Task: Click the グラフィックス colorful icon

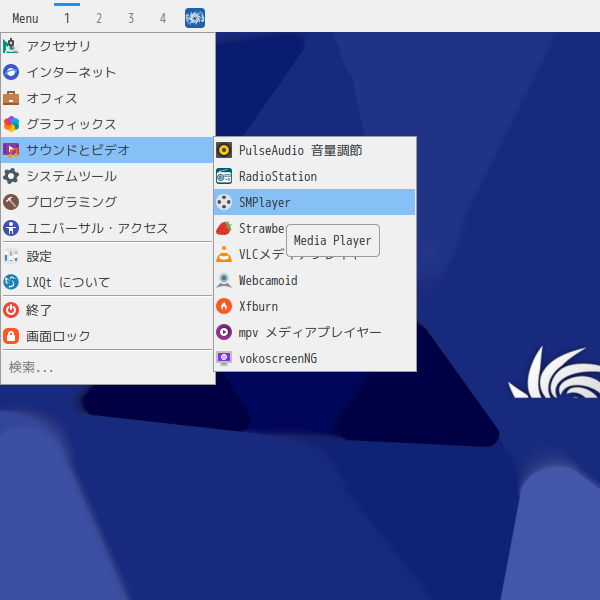Action: pyautogui.click(x=11, y=124)
